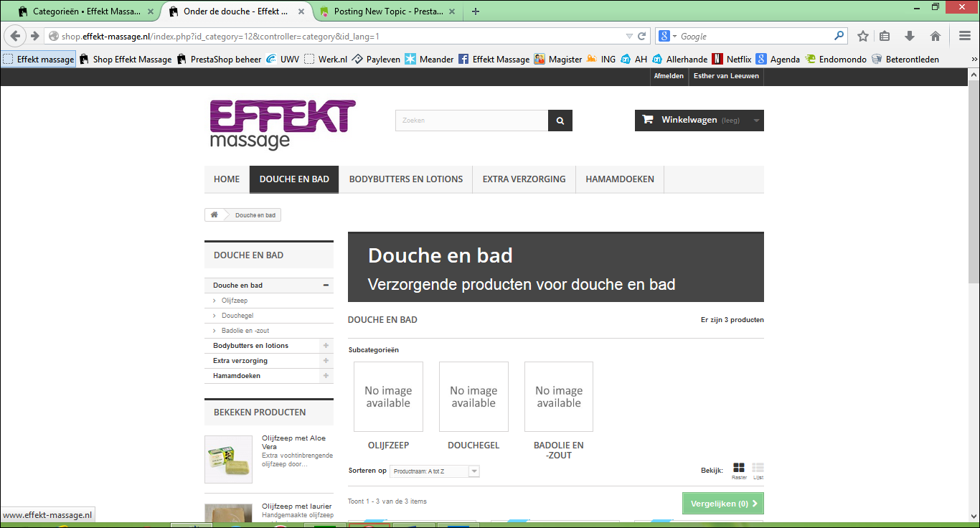Open the EXTRA VERZORGING menu item
This screenshot has height=528, width=980.
pos(524,179)
